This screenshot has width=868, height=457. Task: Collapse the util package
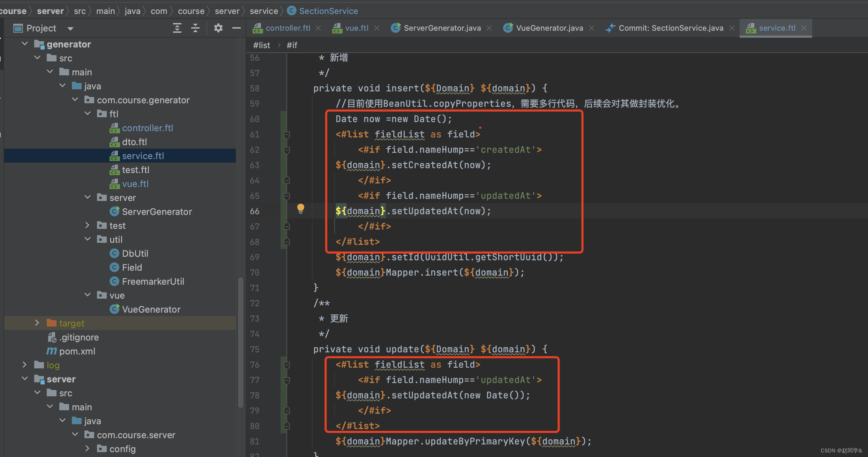pos(88,239)
